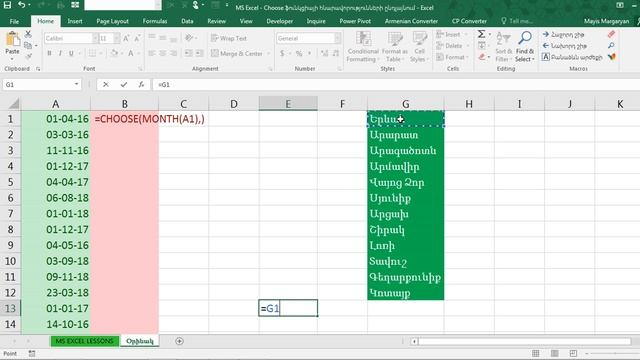The height and width of the screenshot is (360, 640).
Task: Click the Clear eraser icon in Editing
Action: (x=482, y=57)
